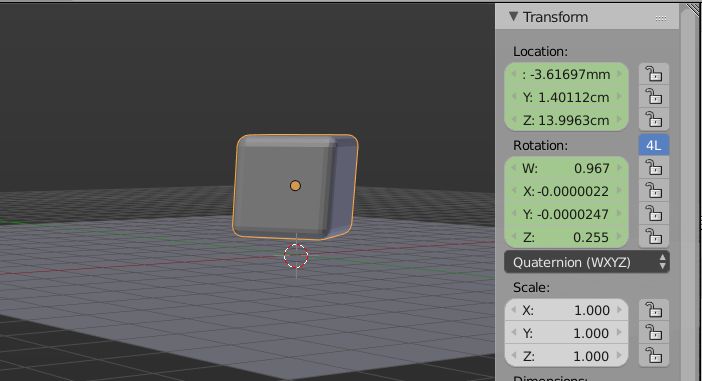Toggle lock for Location X

(x=654, y=74)
